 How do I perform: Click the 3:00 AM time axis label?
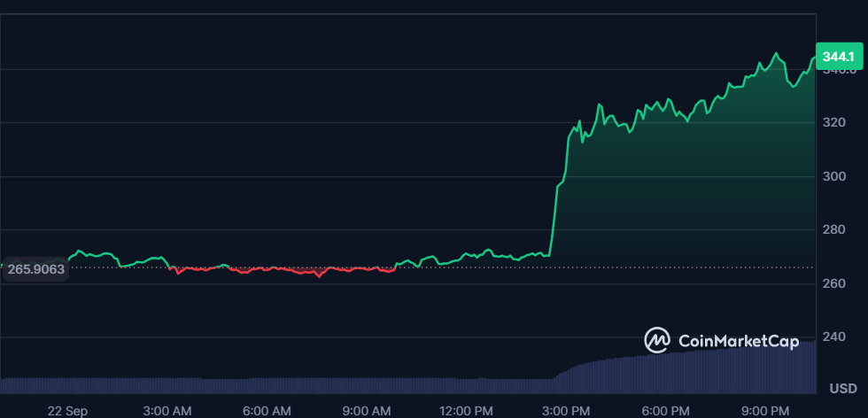pos(167,411)
